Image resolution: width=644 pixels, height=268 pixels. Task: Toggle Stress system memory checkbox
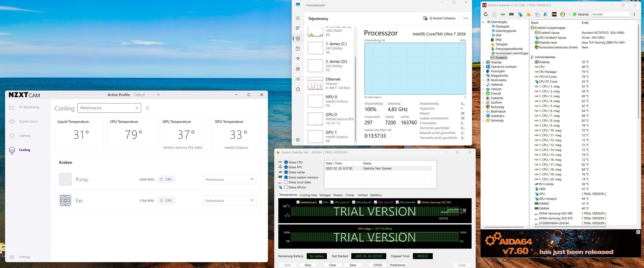point(286,178)
